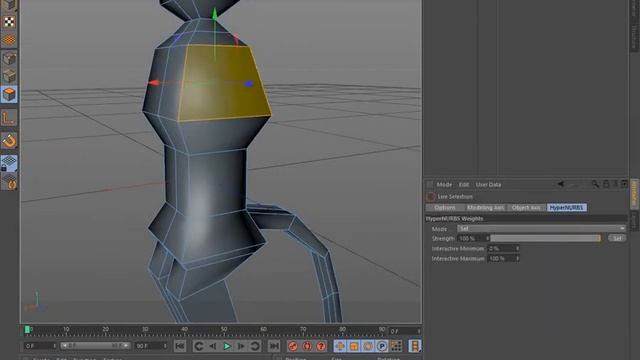Click the start frame 0 F field
The width and height of the screenshot is (640, 360).
40,346
